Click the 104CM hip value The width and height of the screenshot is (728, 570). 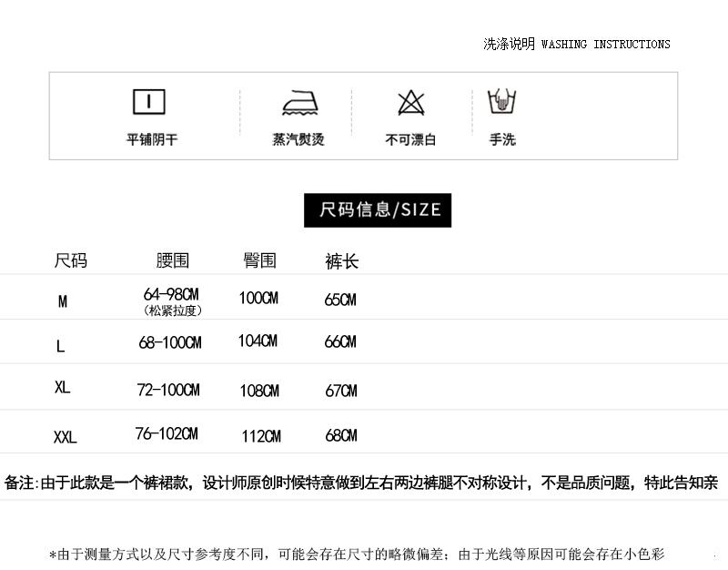tap(258, 341)
